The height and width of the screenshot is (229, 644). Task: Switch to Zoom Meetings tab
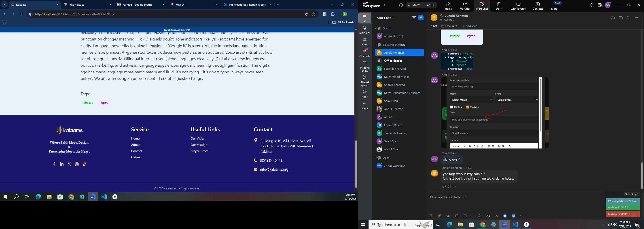coord(465,6)
